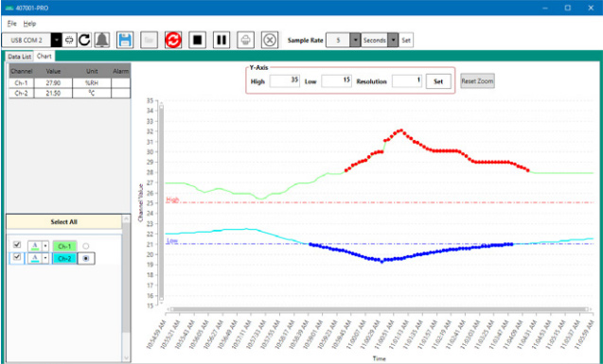Open the Ch-2 color dropdown arrow
Image resolution: width=603 pixels, height=364 pixels.
click(x=45, y=258)
